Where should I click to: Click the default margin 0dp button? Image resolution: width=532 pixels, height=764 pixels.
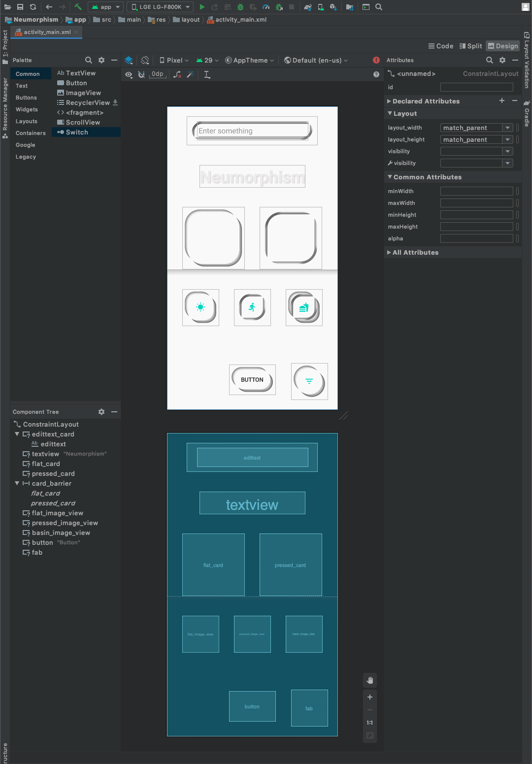pos(157,74)
